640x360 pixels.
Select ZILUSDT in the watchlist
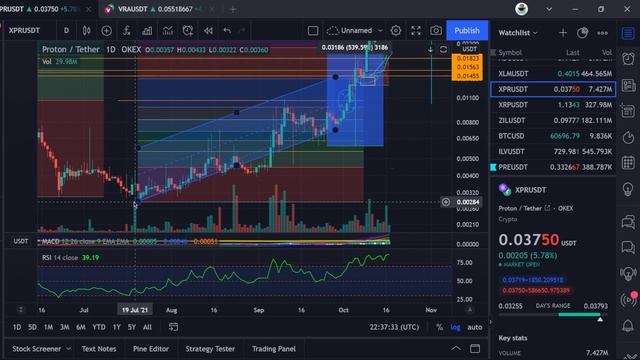pyautogui.click(x=553, y=120)
